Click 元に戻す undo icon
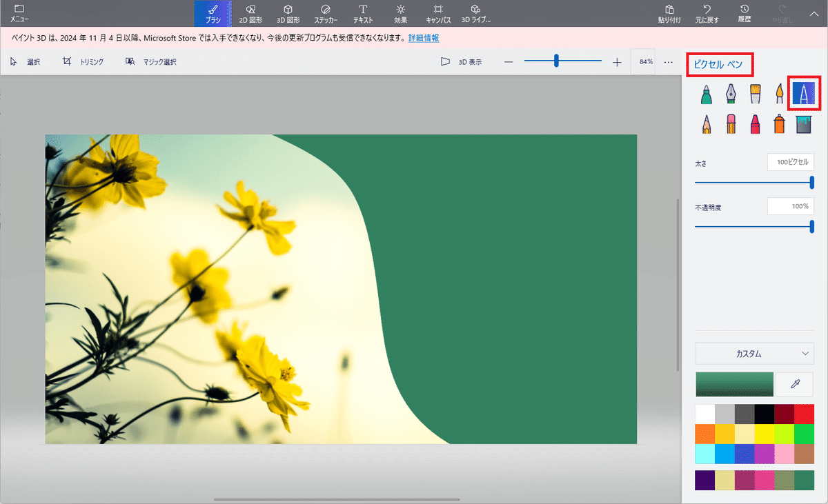Image resolution: width=828 pixels, height=504 pixels. click(x=707, y=13)
